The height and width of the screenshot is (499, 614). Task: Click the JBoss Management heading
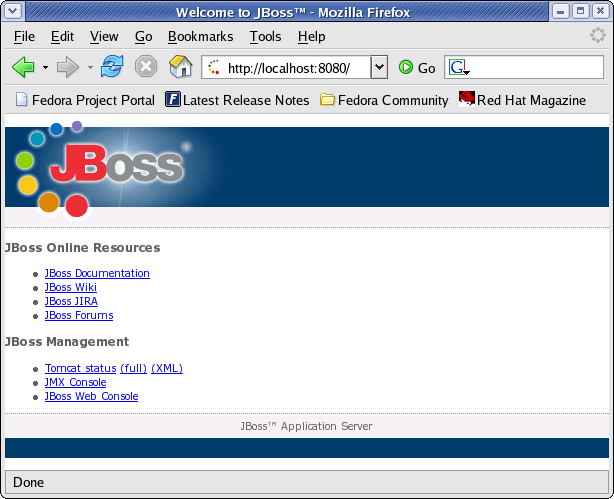67,342
